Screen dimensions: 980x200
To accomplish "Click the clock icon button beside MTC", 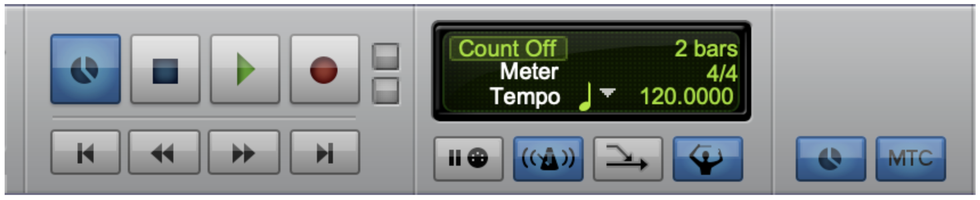I will 831,159.
